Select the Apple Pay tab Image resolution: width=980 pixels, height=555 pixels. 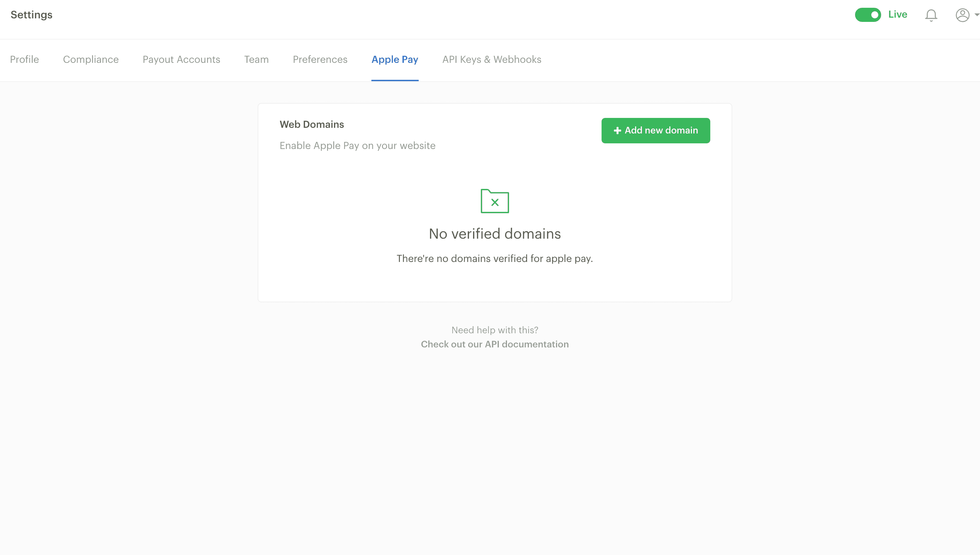click(395, 59)
